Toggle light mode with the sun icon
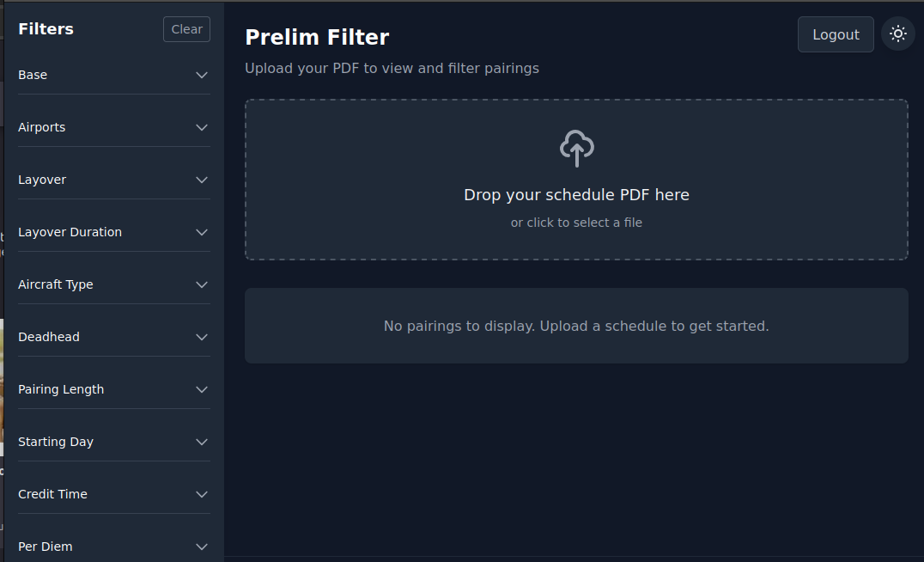 pyautogui.click(x=898, y=34)
